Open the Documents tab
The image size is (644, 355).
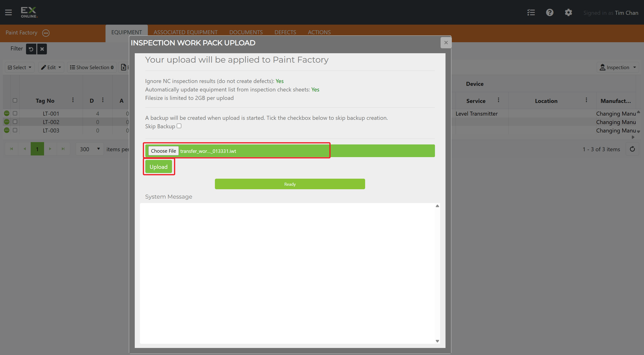click(246, 32)
